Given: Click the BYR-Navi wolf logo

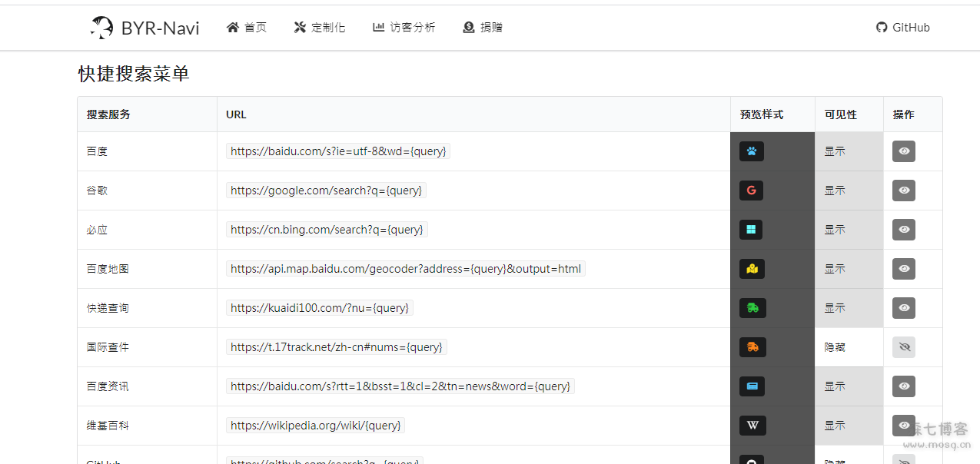Looking at the screenshot, I should pyautogui.click(x=101, y=27).
